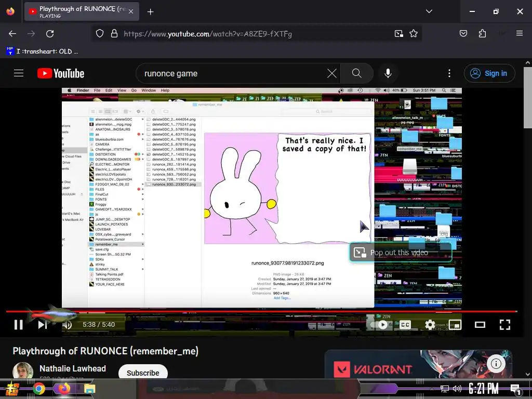The width and height of the screenshot is (532, 399).
Task: Select the Playthrough of RUNONCE tab
Action: click(82, 11)
